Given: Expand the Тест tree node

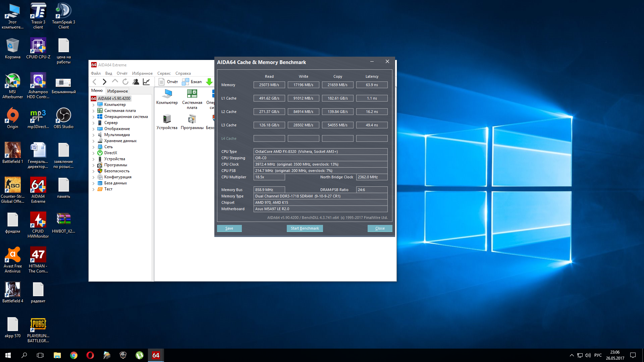Looking at the screenshot, I should [93, 189].
